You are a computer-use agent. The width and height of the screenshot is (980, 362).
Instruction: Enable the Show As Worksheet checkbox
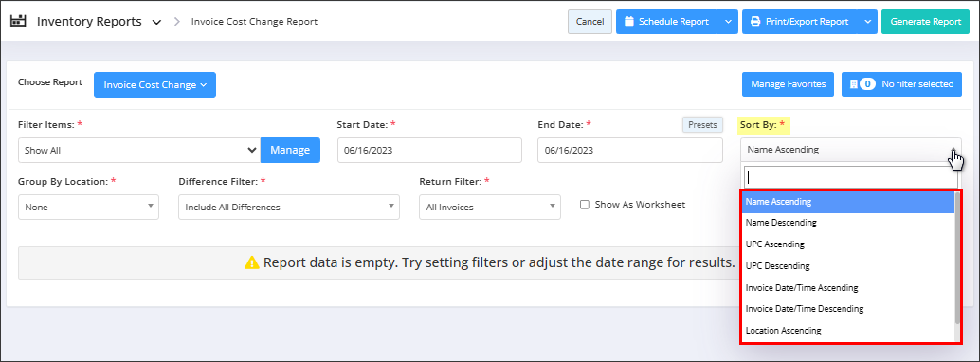[585, 205]
